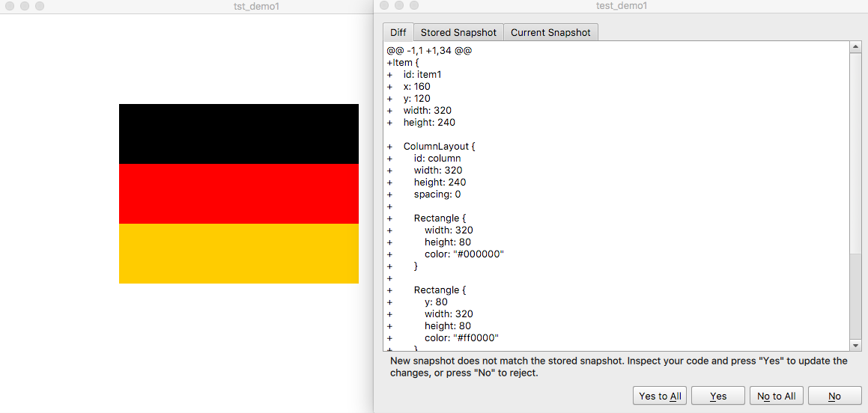Click the scrollbar up arrow in diff view
This screenshot has width=868, height=413.
point(855,48)
